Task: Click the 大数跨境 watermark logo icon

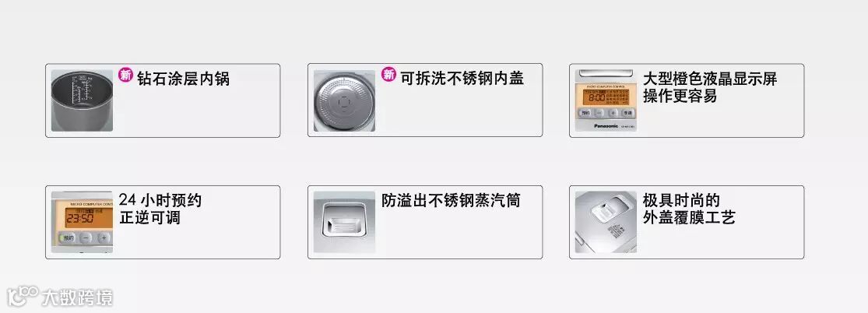Action: pos(23,297)
